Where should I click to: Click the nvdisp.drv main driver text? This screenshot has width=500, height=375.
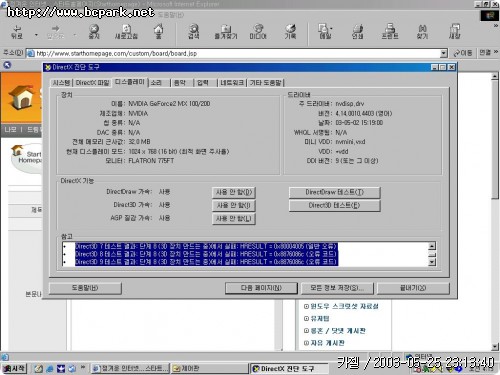coord(350,104)
